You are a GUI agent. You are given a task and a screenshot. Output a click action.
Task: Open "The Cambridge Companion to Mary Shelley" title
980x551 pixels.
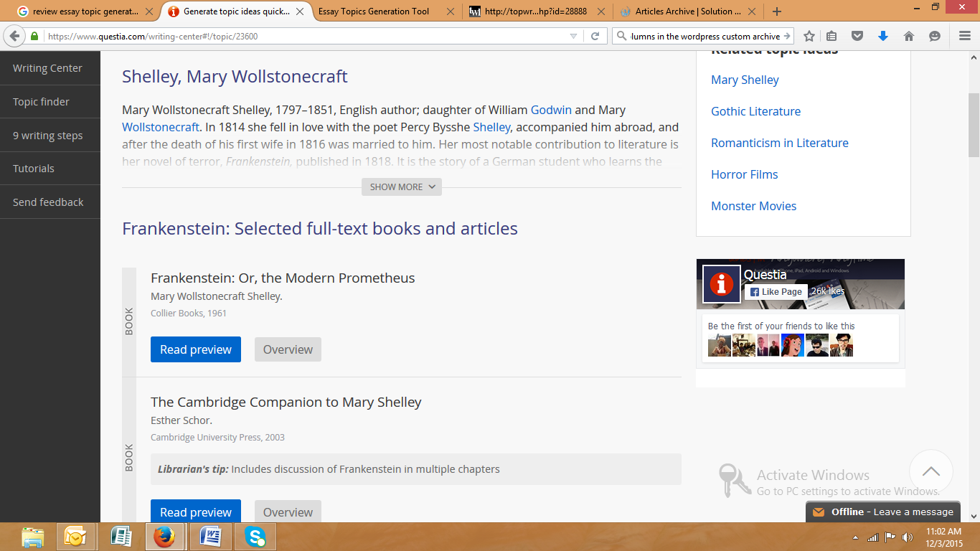286,402
